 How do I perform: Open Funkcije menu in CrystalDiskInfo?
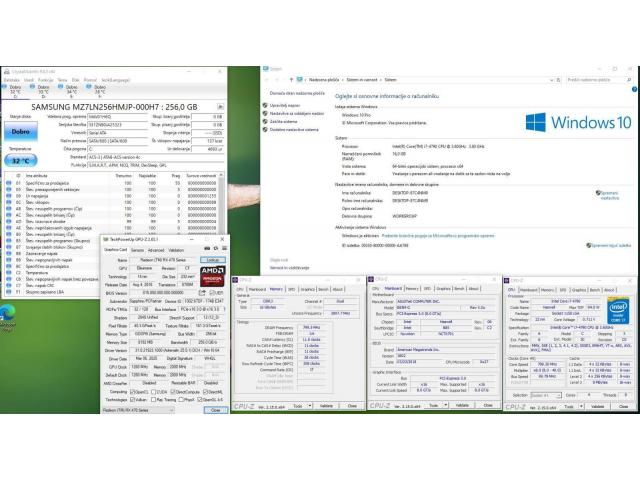pos(45,80)
